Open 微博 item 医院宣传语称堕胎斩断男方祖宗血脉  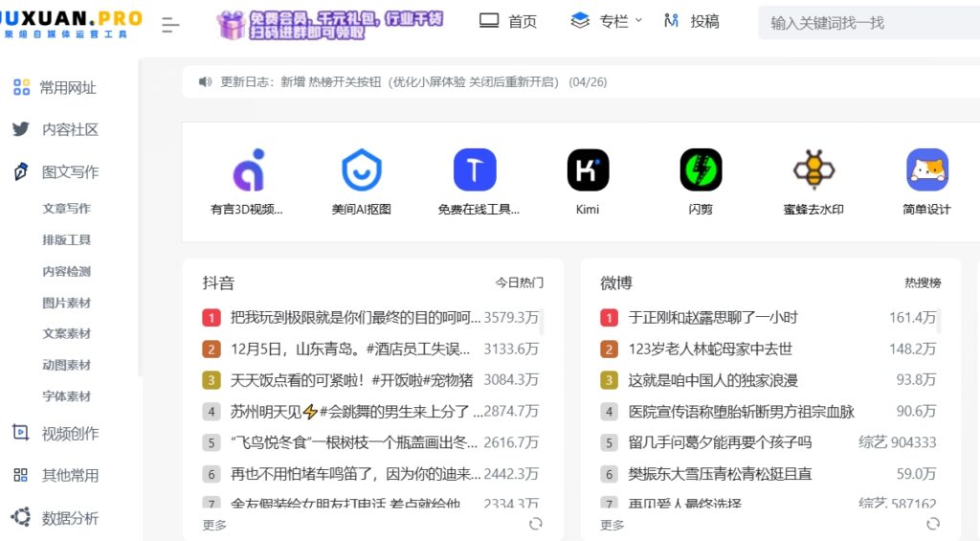pyautogui.click(x=742, y=411)
